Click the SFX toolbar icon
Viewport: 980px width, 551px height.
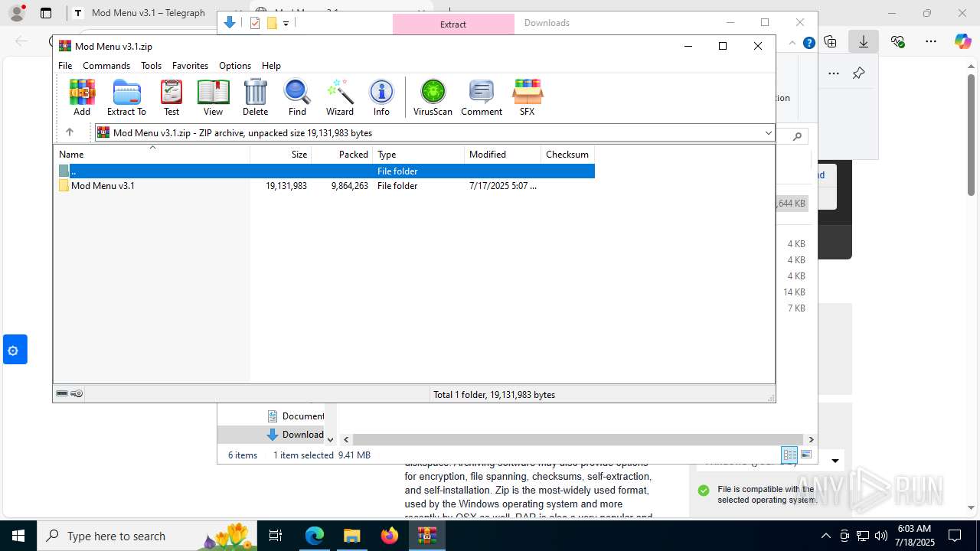click(528, 97)
